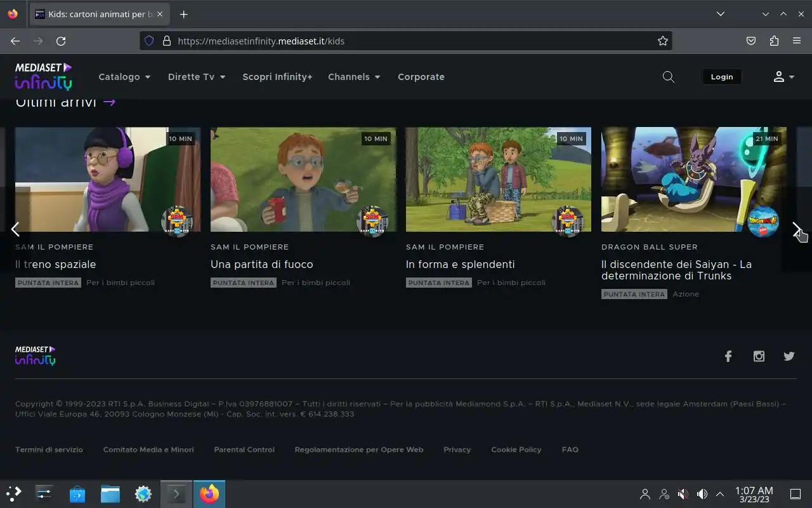
Task: Open the site search magnifier icon
Action: pyautogui.click(x=668, y=77)
